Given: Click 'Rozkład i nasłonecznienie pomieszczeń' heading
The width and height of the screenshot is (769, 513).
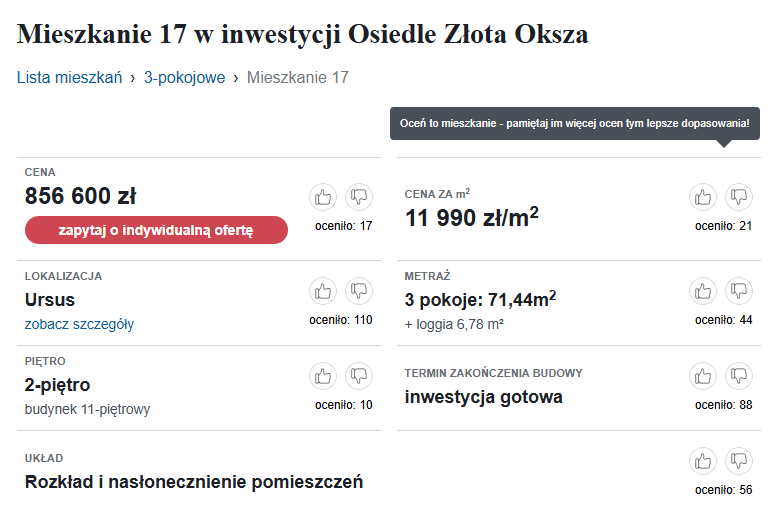Looking at the screenshot, I should point(193,482).
